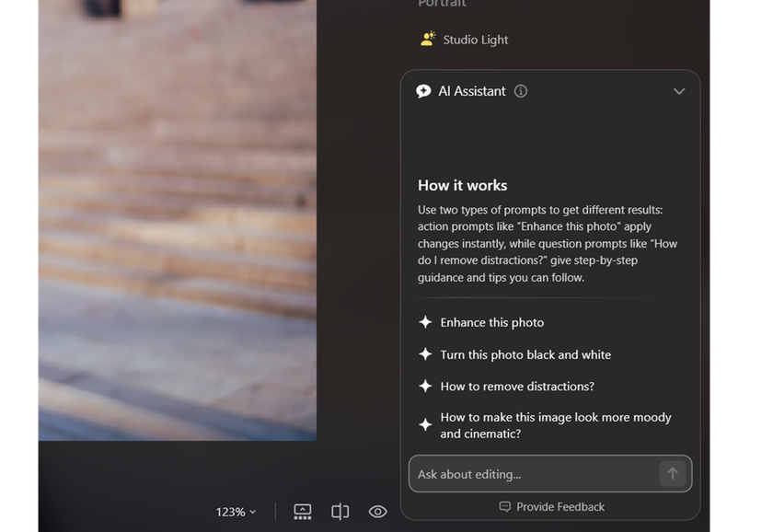
Task: Click the blurred photo in the canvas
Action: point(178,220)
